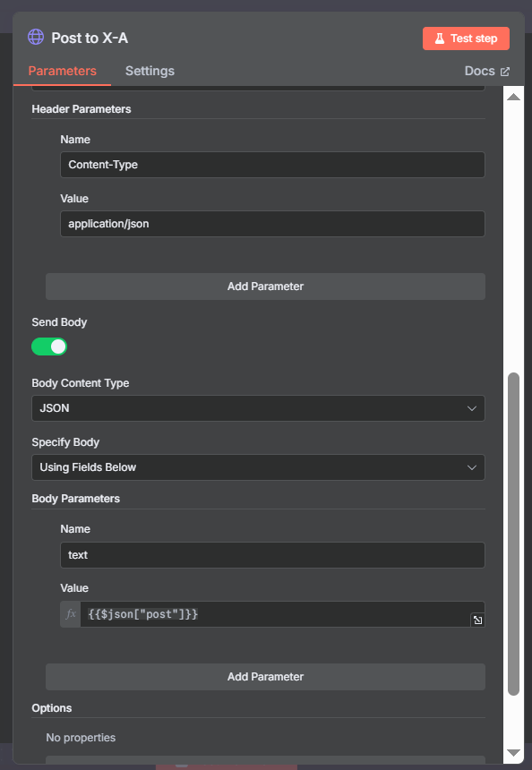The height and width of the screenshot is (770, 532).
Task: Click the globe HTTP node icon
Action: pyautogui.click(x=35, y=37)
